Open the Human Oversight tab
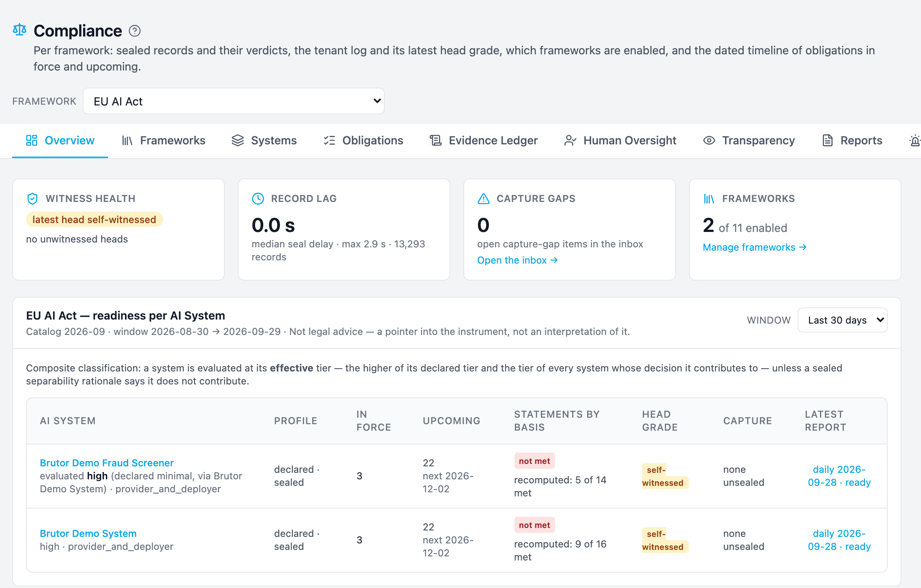 pyautogui.click(x=620, y=141)
